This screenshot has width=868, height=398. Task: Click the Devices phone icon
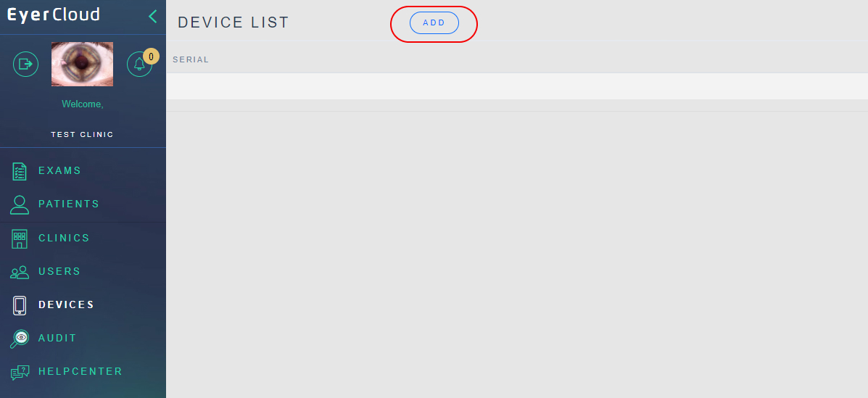[x=20, y=305]
